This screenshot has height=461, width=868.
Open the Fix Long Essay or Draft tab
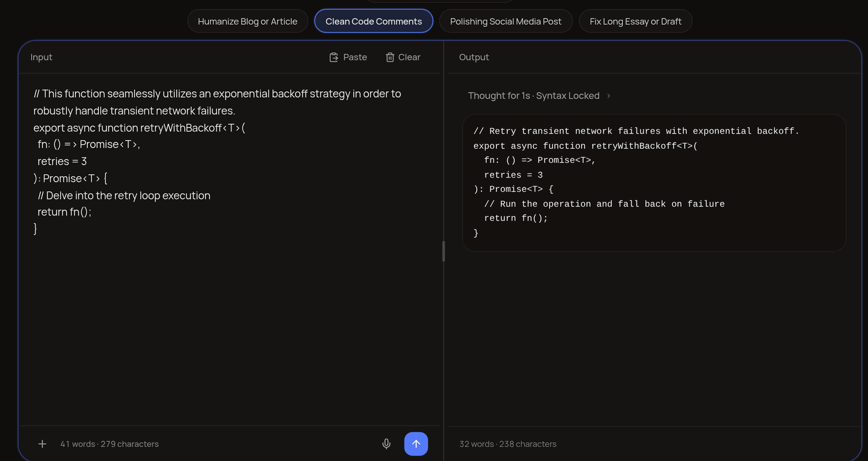pos(635,21)
